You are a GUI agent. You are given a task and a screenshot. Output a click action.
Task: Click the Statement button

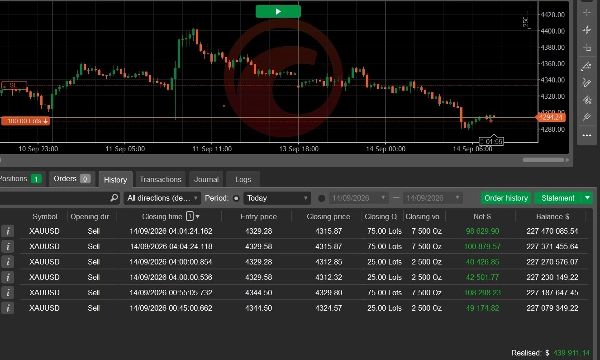(x=558, y=198)
